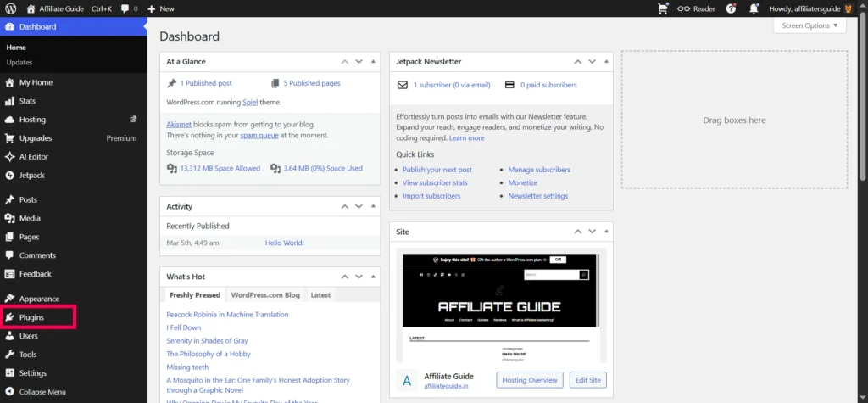Click the WordPress logo in admin bar
The width and height of the screenshot is (868, 403).
pos(10,8)
